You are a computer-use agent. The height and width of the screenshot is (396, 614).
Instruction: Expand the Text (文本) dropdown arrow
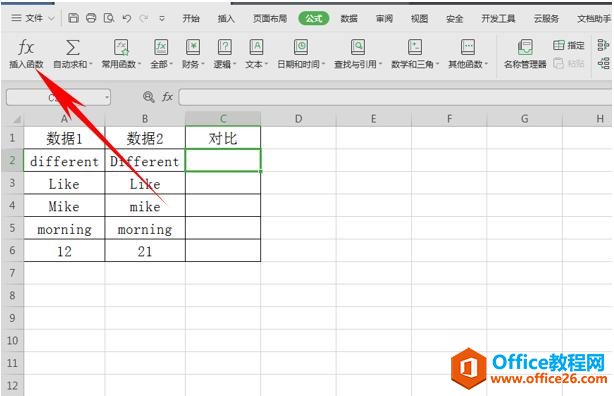point(266,64)
